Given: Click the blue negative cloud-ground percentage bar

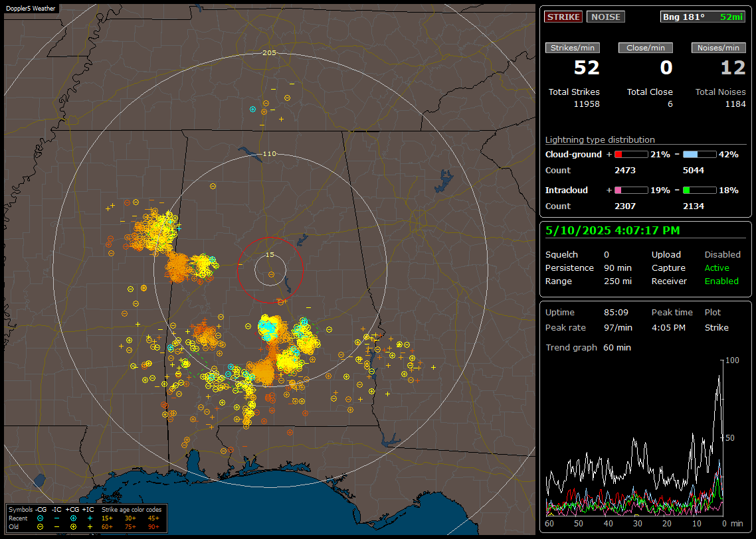Looking at the screenshot, I should 700,155.
